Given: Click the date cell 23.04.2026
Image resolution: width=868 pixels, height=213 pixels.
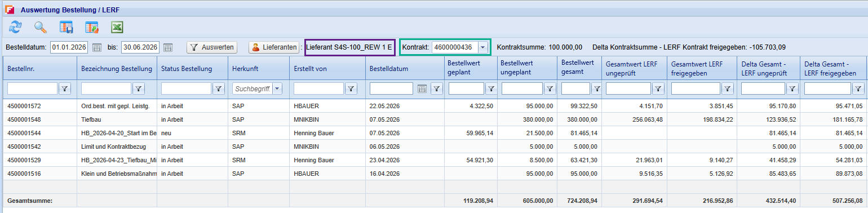Looking at the screenshot, I should tap(405, 160).
